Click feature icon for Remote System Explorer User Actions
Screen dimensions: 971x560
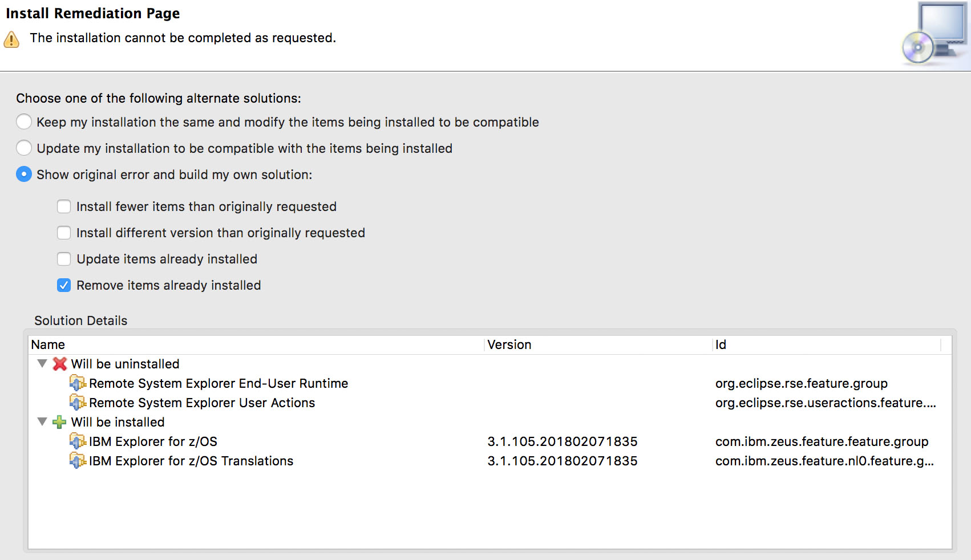[78, 403]
